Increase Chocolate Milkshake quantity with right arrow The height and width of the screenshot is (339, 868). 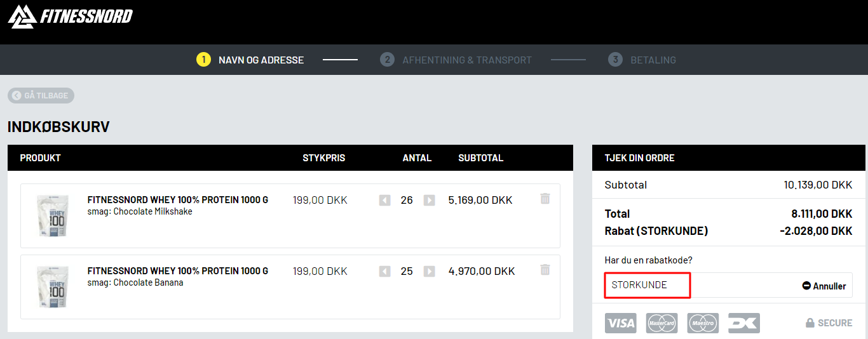click(x=429, y=201)
